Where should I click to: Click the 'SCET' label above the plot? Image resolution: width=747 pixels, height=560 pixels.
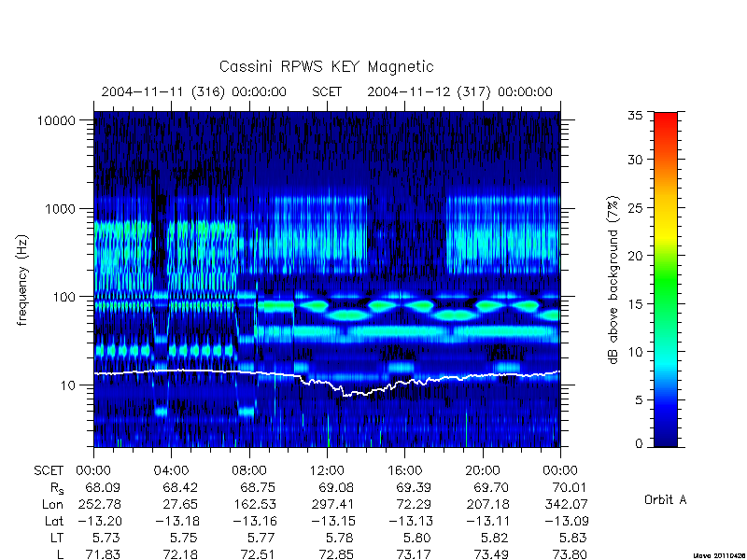tap(327, 91)
